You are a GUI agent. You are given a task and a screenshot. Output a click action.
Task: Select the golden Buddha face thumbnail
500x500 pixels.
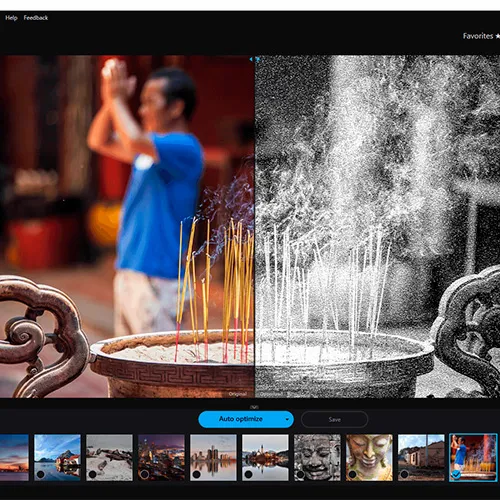click(x=369, y=457)
